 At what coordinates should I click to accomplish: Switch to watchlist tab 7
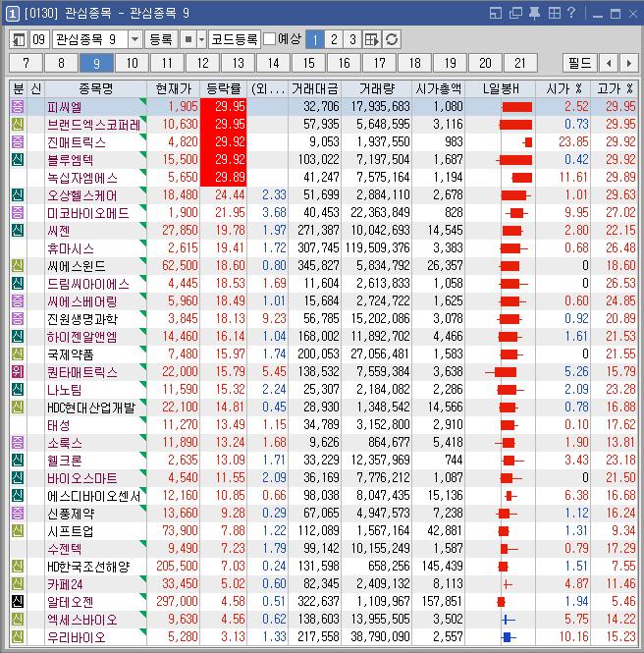26,63
